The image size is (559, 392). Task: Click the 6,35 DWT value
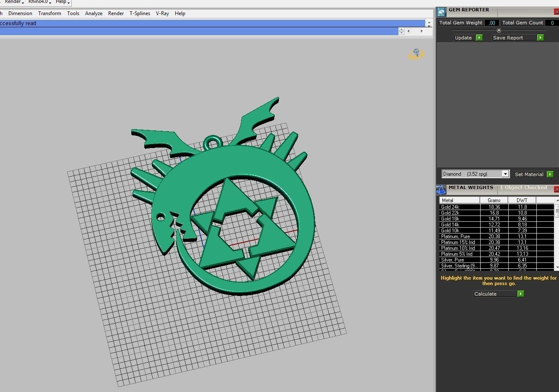(522, 266)
